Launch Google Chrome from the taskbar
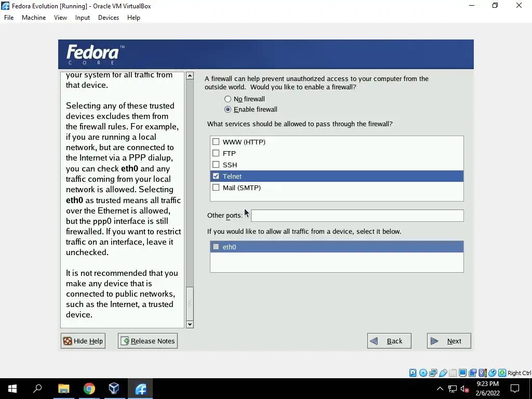 tap(89, 389)
